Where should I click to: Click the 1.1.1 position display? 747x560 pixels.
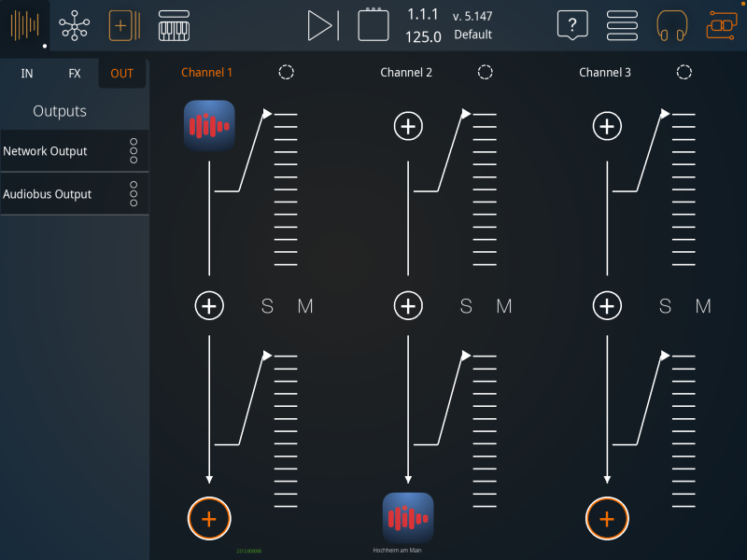(x=423, y=14)
